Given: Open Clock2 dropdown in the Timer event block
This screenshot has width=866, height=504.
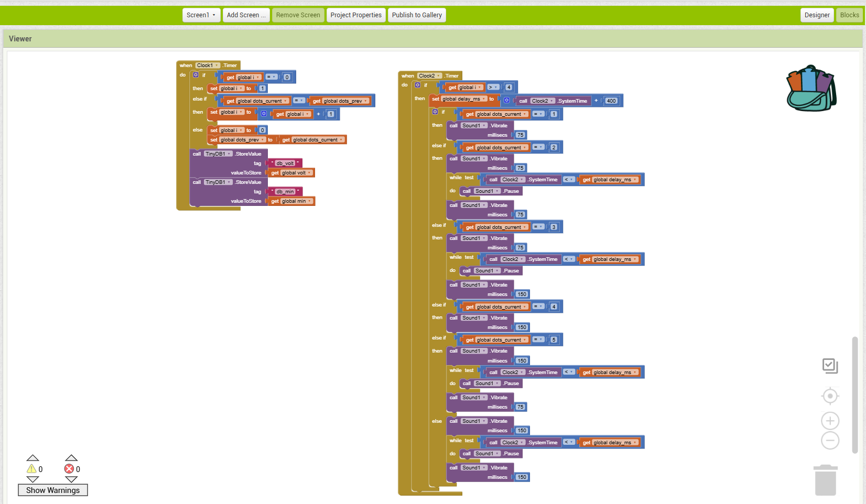Looking at the screenshot, I should point(429,76).
